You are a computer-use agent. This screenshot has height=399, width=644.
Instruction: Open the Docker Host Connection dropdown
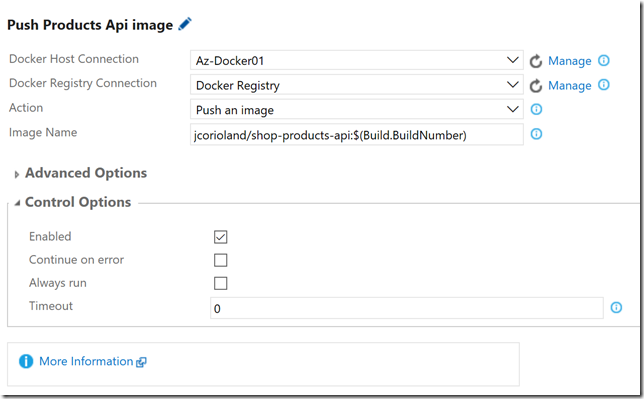(356, 60)
